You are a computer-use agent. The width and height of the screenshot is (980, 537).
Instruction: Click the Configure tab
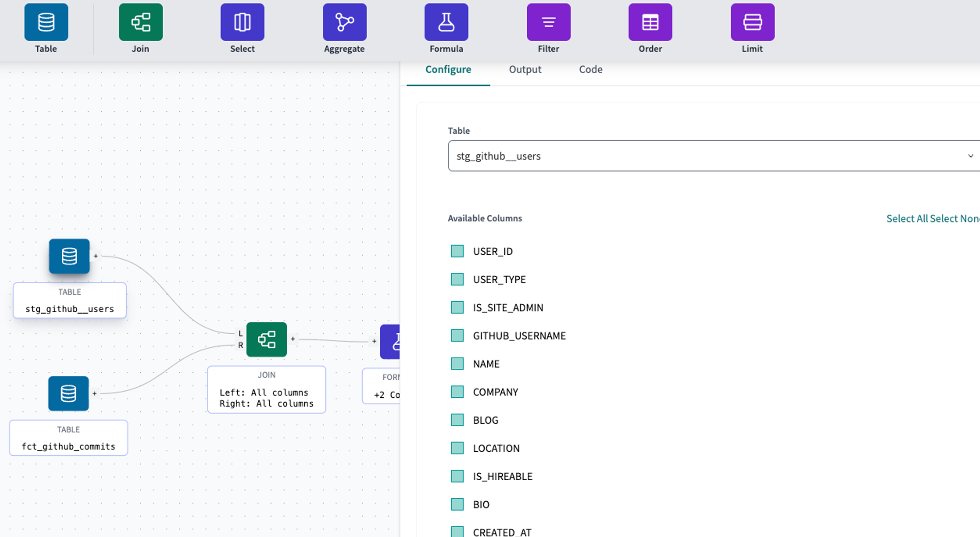(x=448, y=69)
